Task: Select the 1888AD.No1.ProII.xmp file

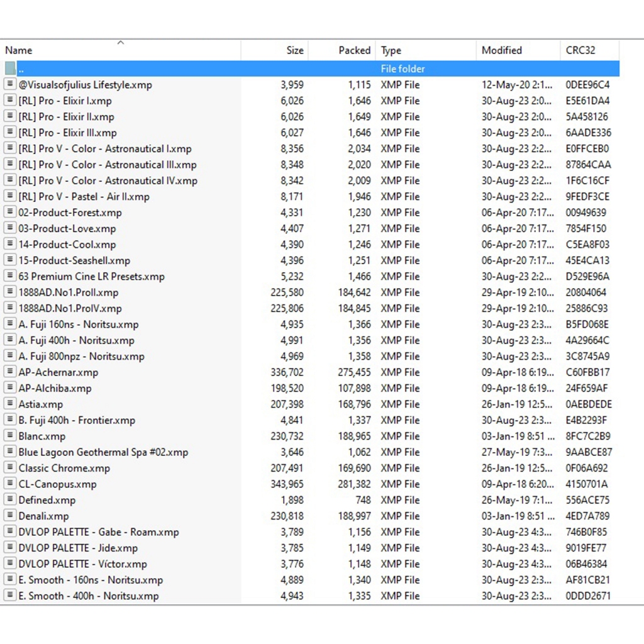Action: (68, 292)
